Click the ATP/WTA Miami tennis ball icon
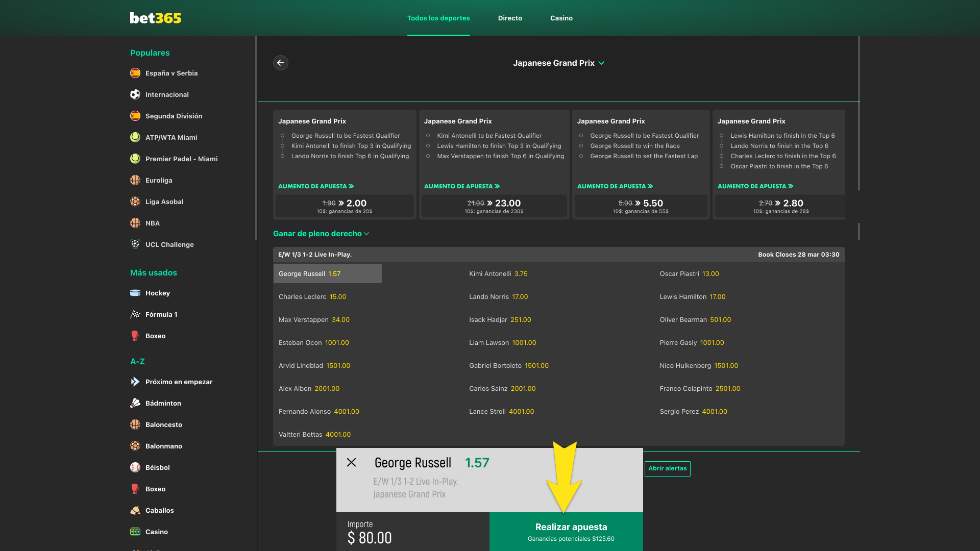Viewport: 980px width, 551px height. coord(135,137)
